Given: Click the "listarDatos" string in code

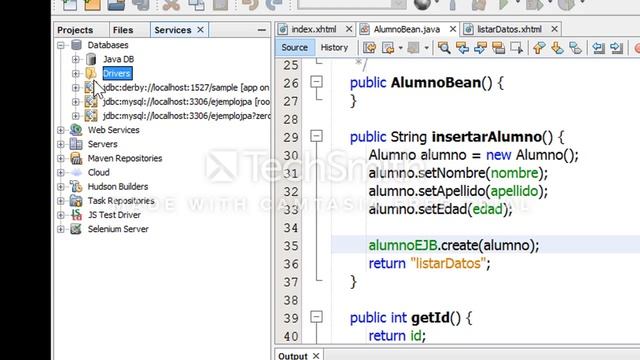Looking at the screenshot, I should tap(448, 264).
